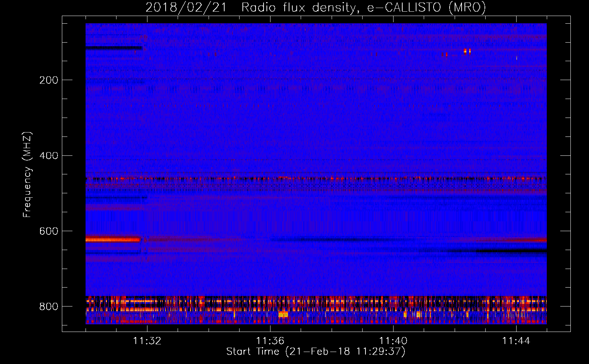589x364 pixels.
Task: Click the 800 frequency tick label
Action: click(49, 306)
